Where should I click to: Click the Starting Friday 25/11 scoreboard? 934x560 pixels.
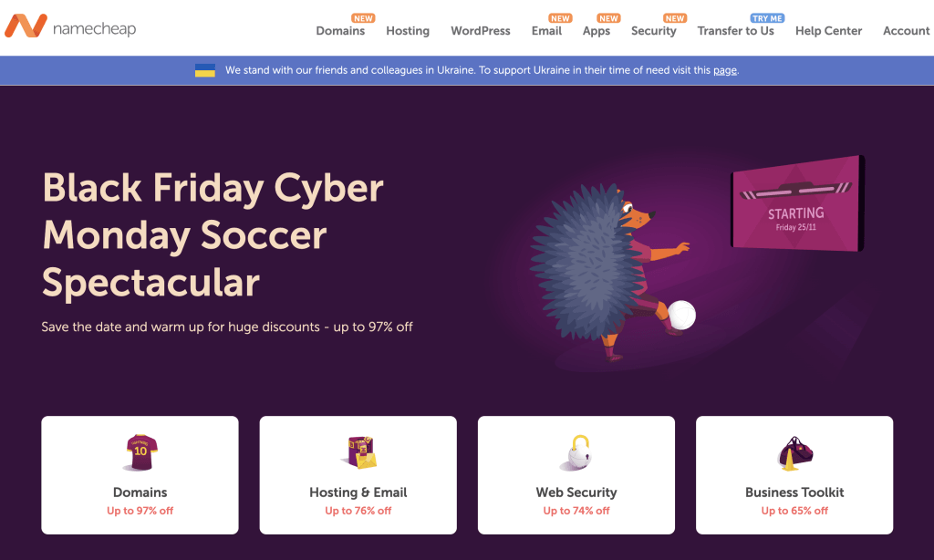coord(797,203)
